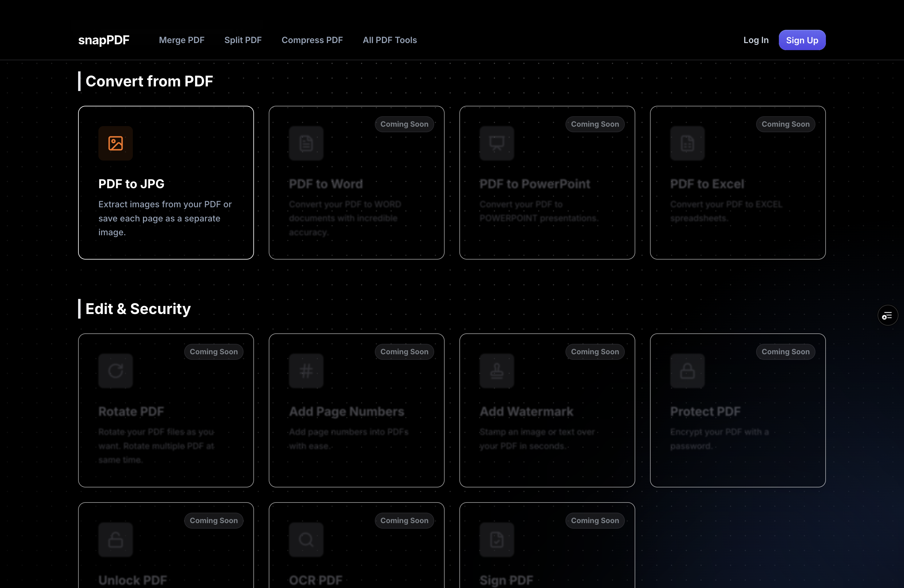The image size is (904, 588).
Task: Open the Compress PDF tool
Action: pyautogui.click(x=312, y=40)
